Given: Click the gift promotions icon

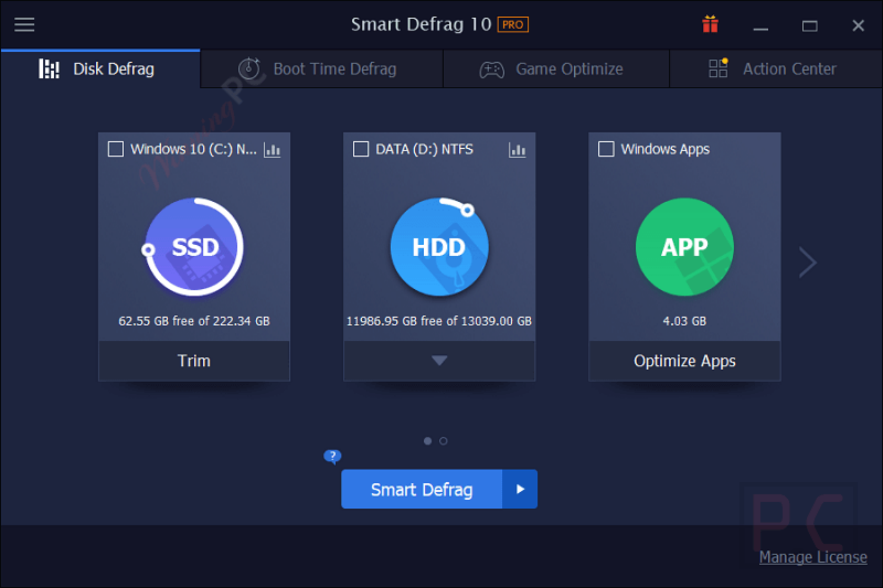Looking at the screenshot, I should click(x=710, y=25).
